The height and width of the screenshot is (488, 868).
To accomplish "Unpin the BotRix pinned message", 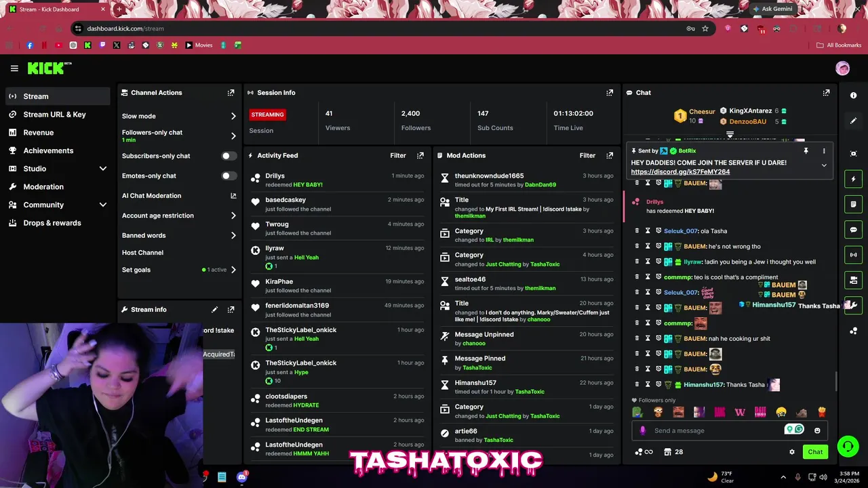I will (x=806, y=151).
